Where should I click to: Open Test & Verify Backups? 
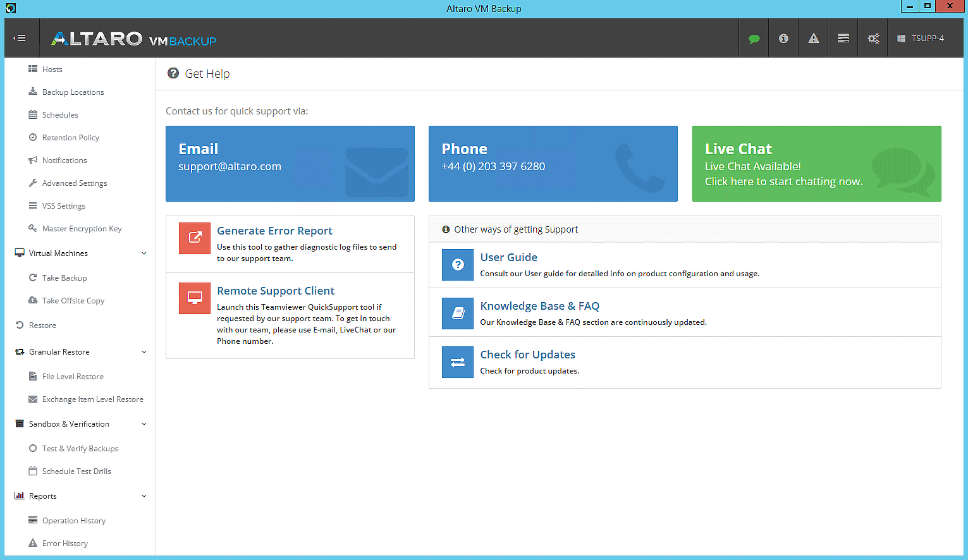pos(80,448)
